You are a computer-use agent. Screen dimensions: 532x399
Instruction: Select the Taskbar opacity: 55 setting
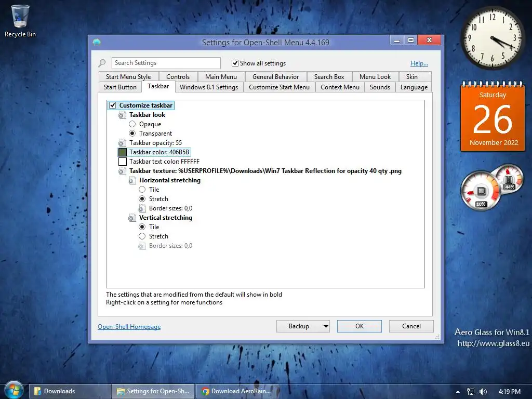[x=155, y=143]
